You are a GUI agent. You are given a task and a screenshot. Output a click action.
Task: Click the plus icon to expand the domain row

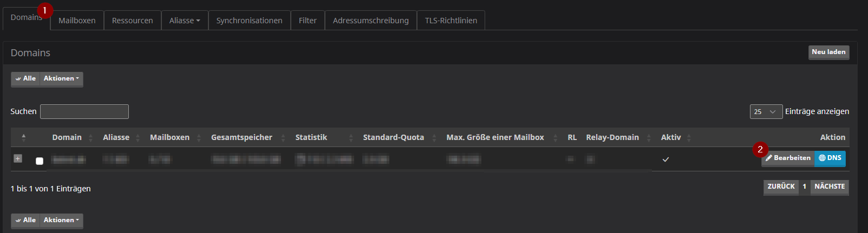18,158
